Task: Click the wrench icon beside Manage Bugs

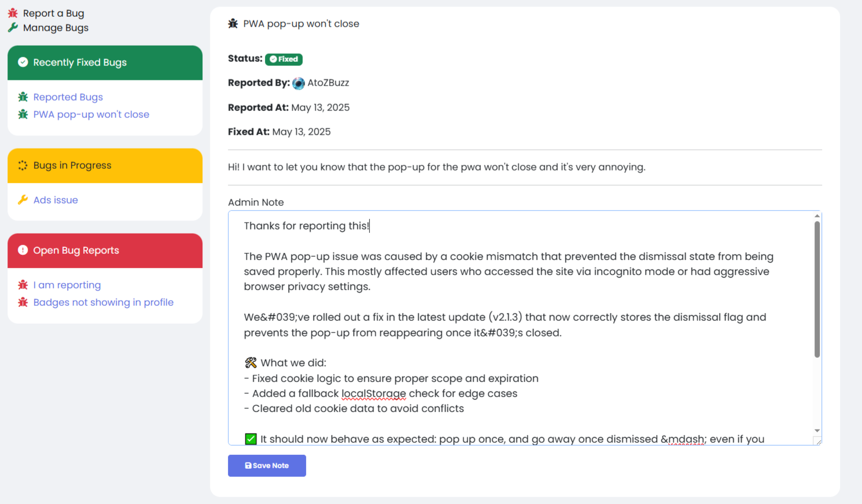Action: tap(13, 28)
